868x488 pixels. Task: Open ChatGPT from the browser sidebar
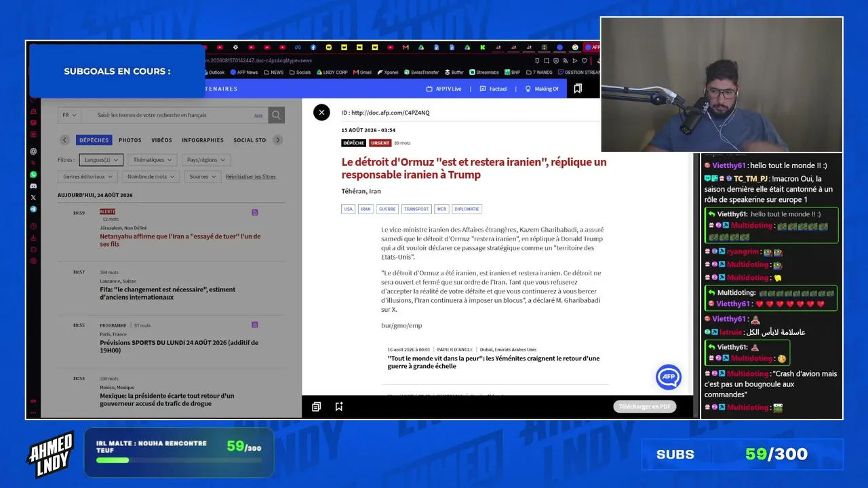click(x=33, y=151)
